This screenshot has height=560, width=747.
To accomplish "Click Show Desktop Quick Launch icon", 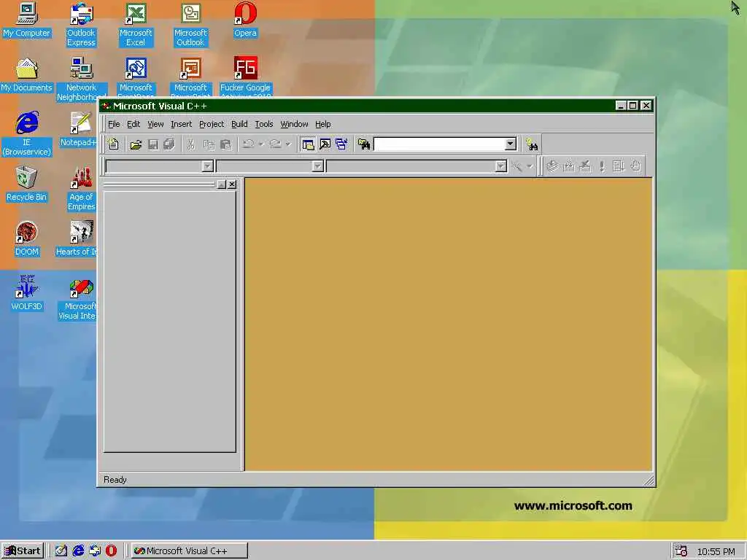I will coord(61,551).
